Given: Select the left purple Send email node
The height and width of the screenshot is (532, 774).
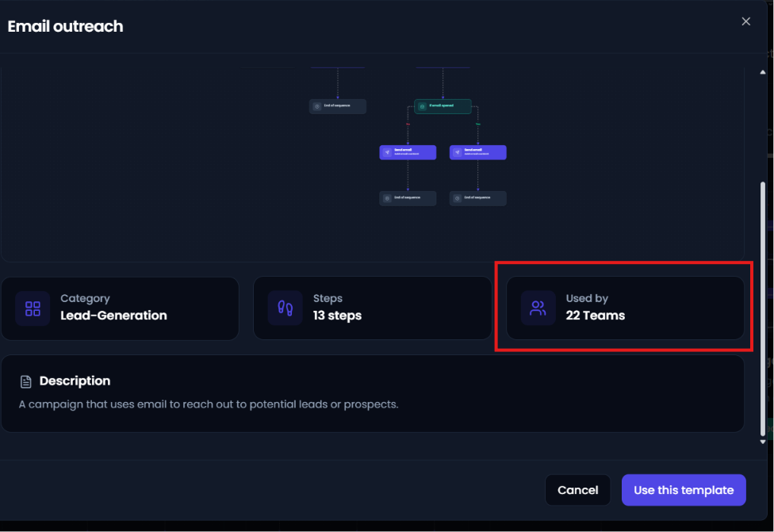Looking at the screenshot, I should coord(408,152).
